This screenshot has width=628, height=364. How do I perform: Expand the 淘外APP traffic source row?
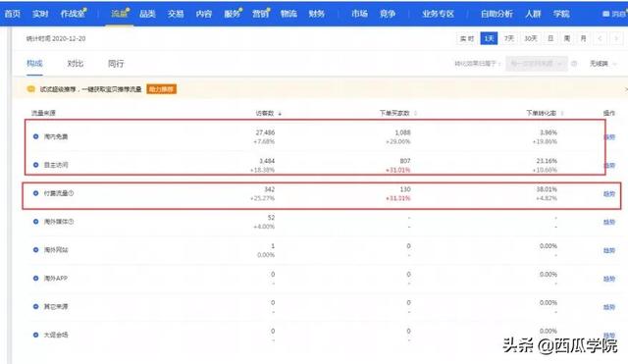pyautogui.click(x=35, y=279)
